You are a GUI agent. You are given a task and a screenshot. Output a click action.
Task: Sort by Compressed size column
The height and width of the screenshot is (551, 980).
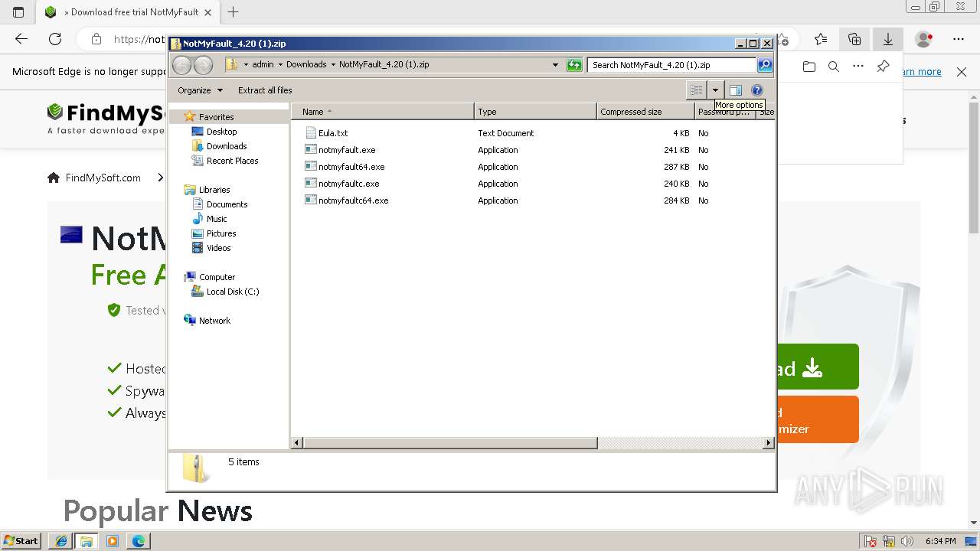pyautogui.click(x=645, y=112)
